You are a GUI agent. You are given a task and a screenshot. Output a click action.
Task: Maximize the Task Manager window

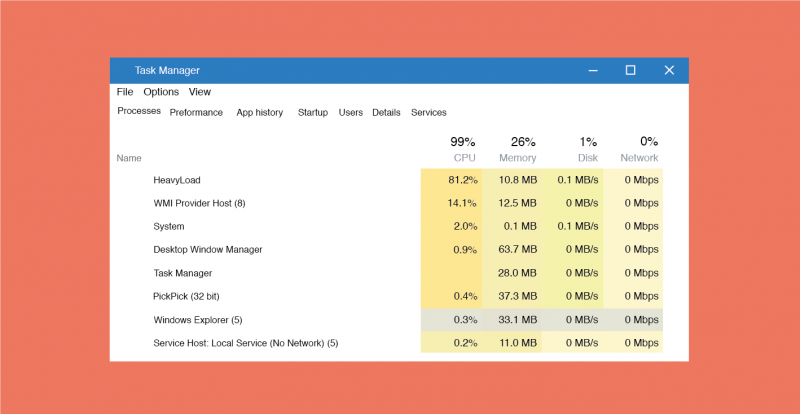(630, 70)
